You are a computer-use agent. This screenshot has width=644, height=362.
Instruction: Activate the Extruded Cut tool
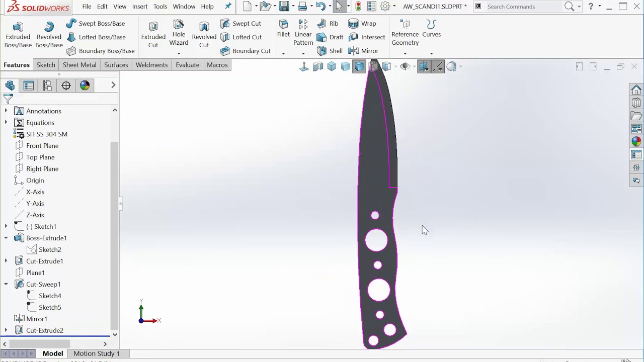click(x=153, y=35)
